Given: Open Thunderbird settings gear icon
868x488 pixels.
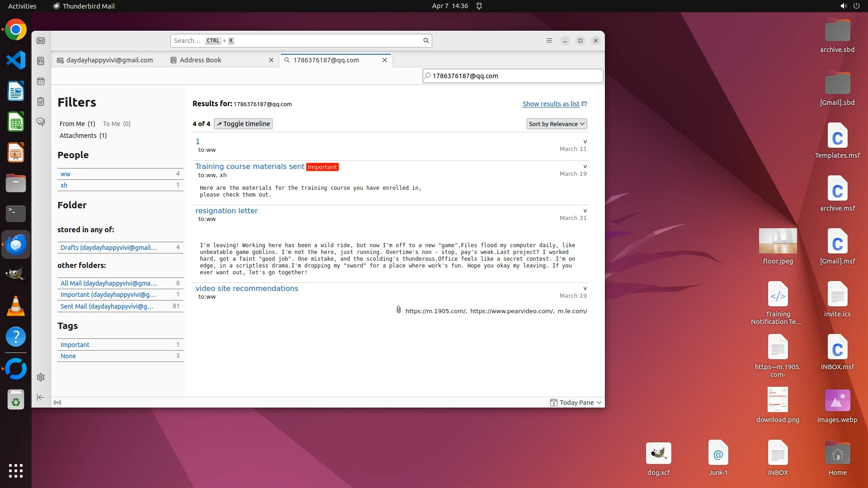Looking at the screenshot, I should click(41, 377).
